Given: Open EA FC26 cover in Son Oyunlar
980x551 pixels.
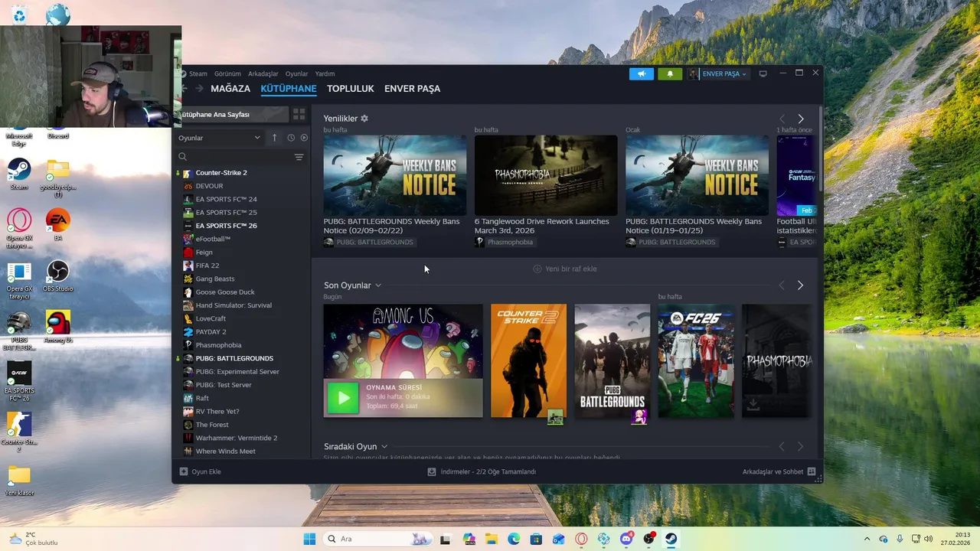Looking at the screenshot, I should click(696, 361).
